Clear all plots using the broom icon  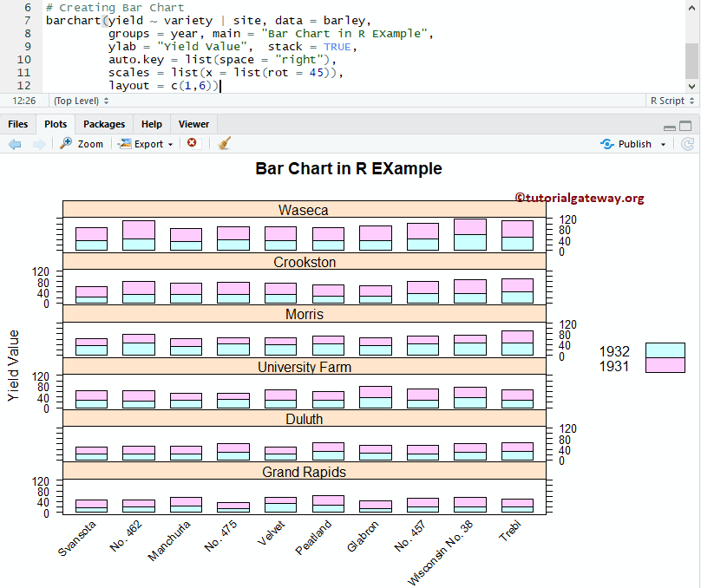click(220, 144)
